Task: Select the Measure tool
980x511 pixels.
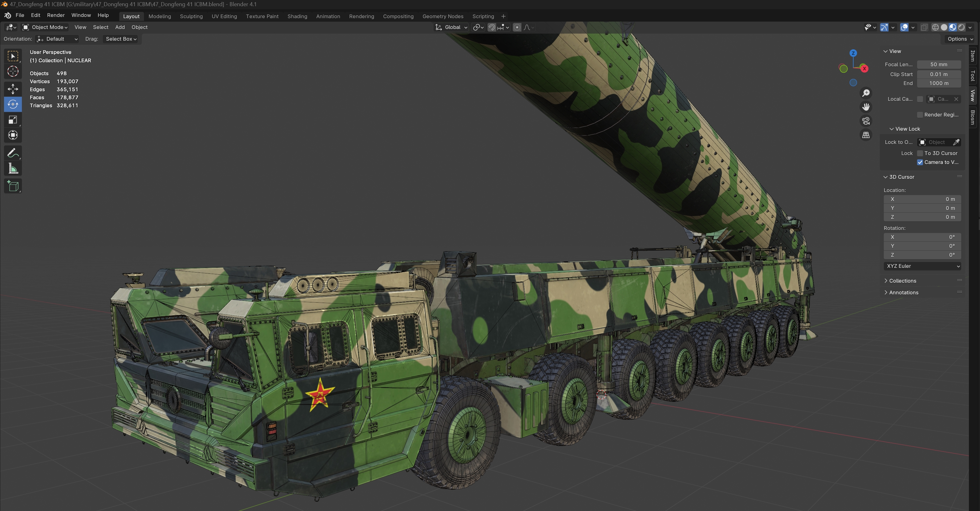Action: pos(13,168)
